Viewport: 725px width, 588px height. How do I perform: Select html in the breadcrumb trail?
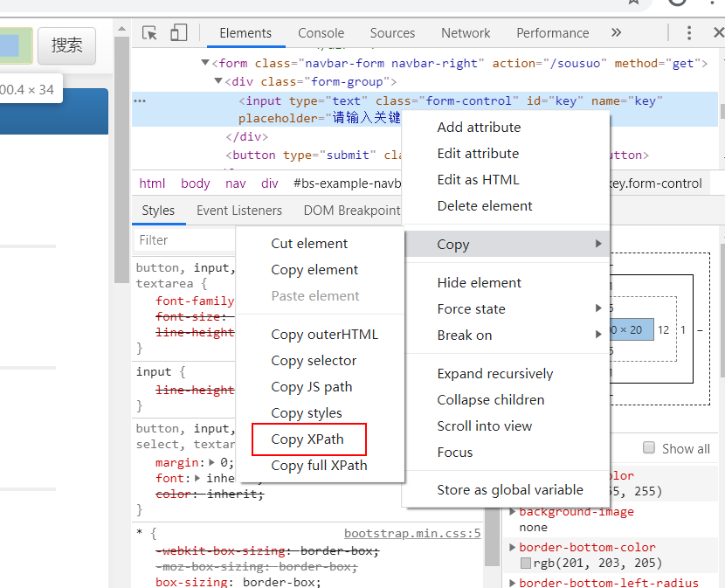coord(152,183)
